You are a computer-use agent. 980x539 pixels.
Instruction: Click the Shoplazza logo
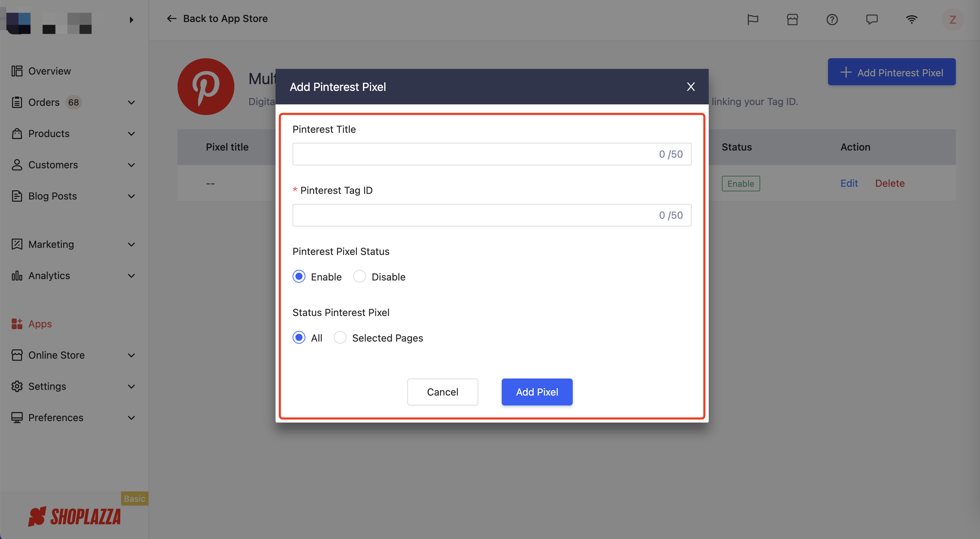coord(74,516)
